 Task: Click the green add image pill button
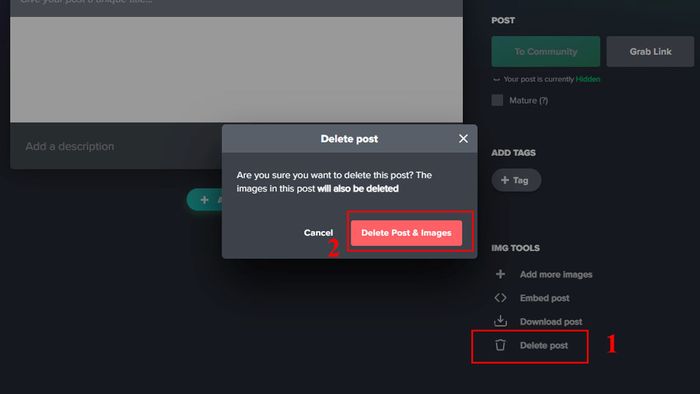(204, 199)
